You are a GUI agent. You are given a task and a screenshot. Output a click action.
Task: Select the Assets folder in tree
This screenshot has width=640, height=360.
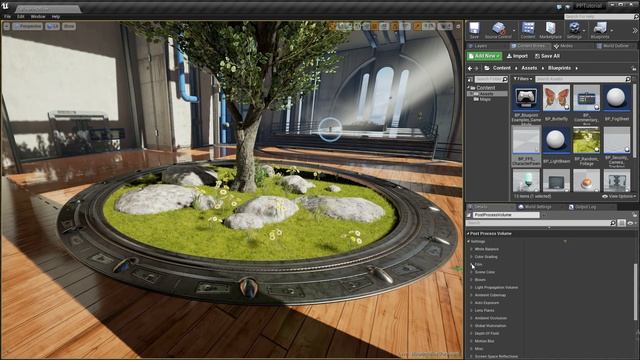tap(486, 94)
